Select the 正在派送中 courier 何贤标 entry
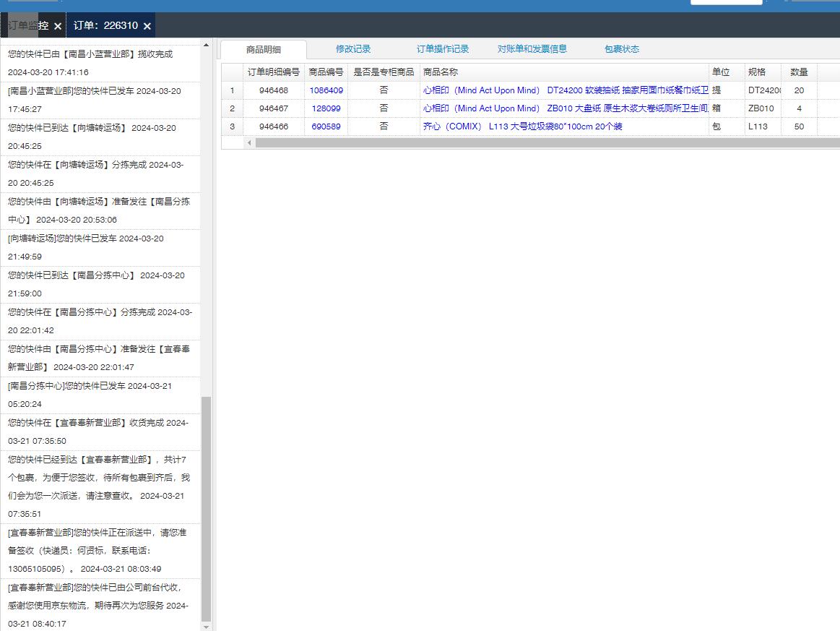 100,551
